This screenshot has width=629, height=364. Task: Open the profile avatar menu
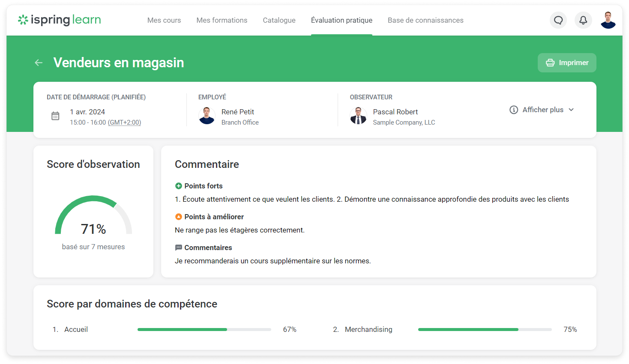click(x=608, y=20)
